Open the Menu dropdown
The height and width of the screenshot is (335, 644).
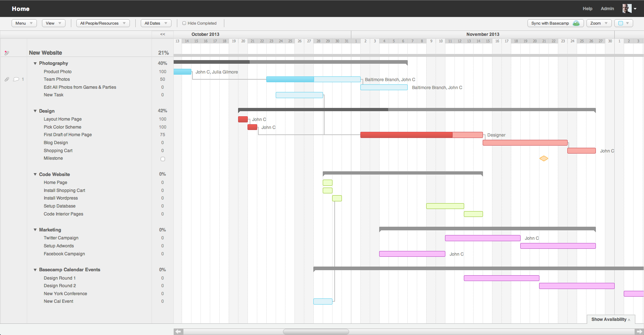[x=24, y=23]
